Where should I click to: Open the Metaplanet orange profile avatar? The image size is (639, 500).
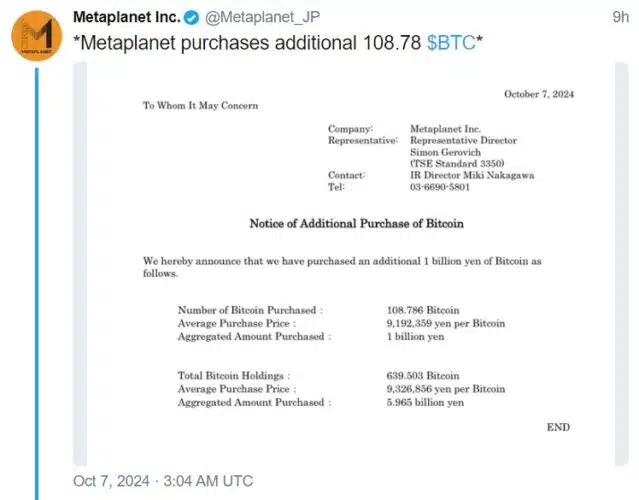[37, 36]
